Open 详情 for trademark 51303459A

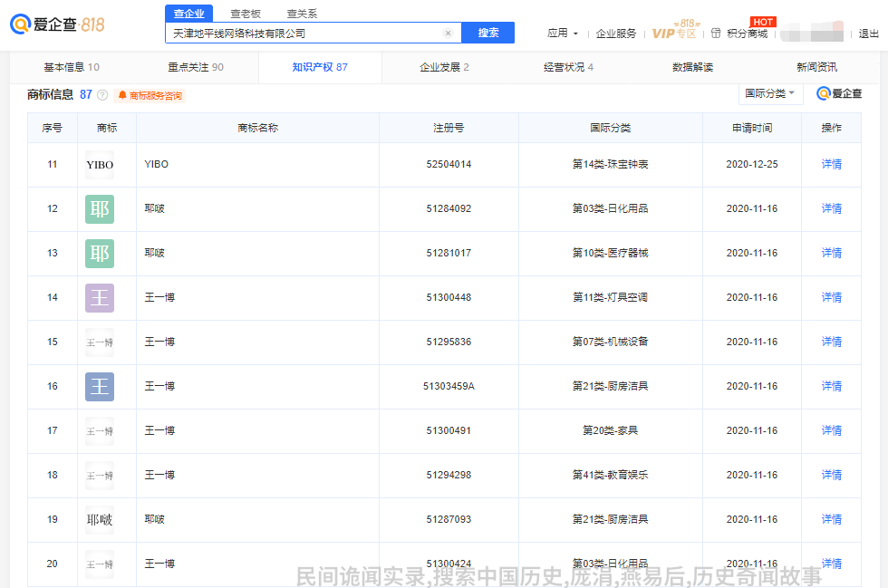point(832,386)
